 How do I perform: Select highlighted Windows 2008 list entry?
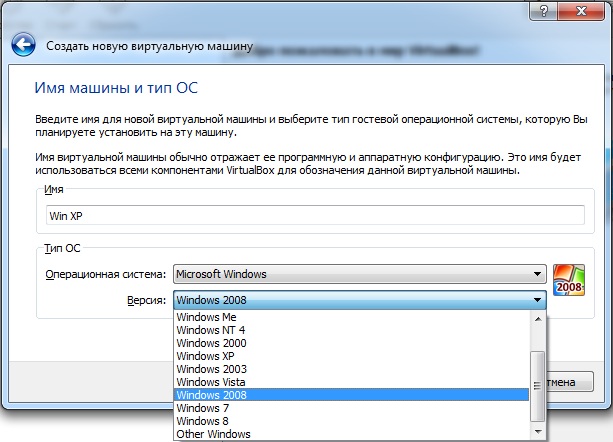351,395
